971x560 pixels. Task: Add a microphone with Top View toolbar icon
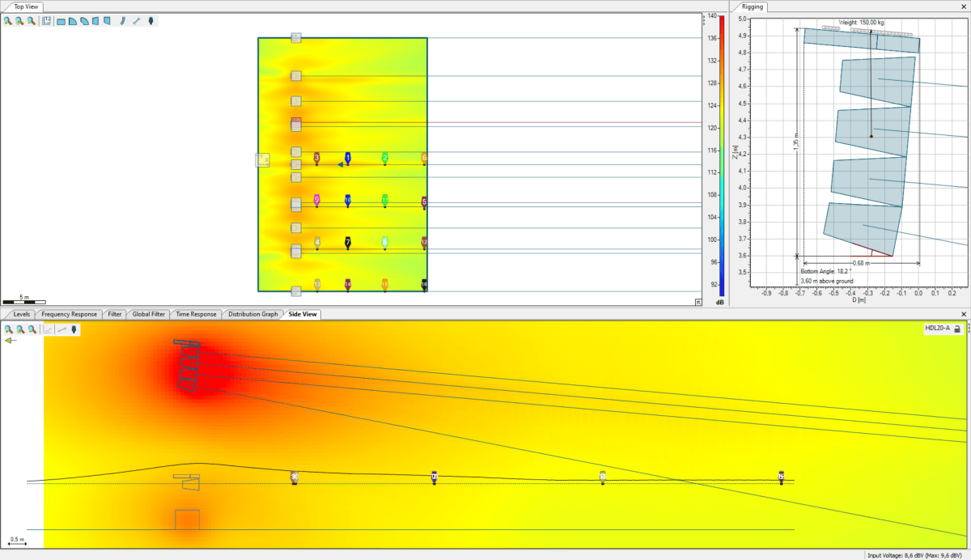click(151, 21)
